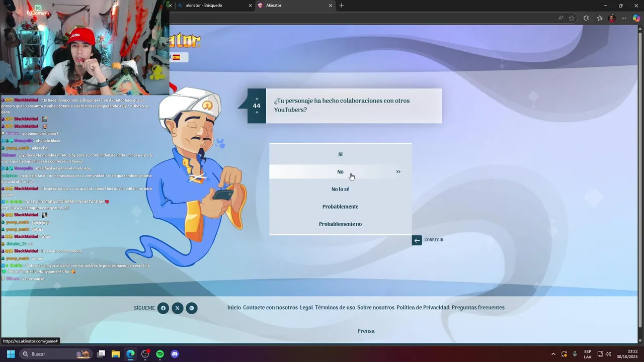Viewport: 644px width, 362px height.
Task: Answer "No" to the collaboration question
Action: pyautogui.click(x=340, y=172)
